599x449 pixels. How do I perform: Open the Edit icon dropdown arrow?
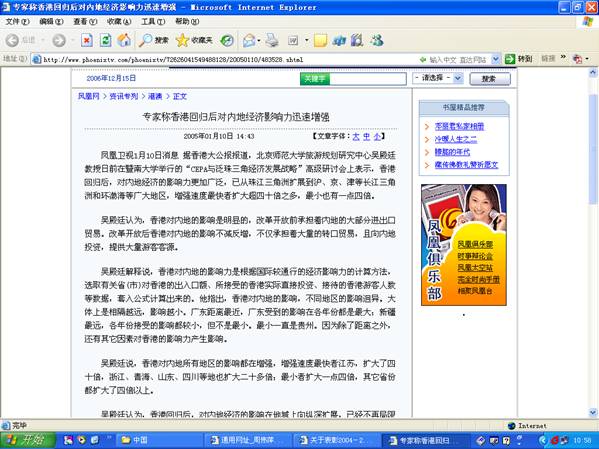click(306, 40)
